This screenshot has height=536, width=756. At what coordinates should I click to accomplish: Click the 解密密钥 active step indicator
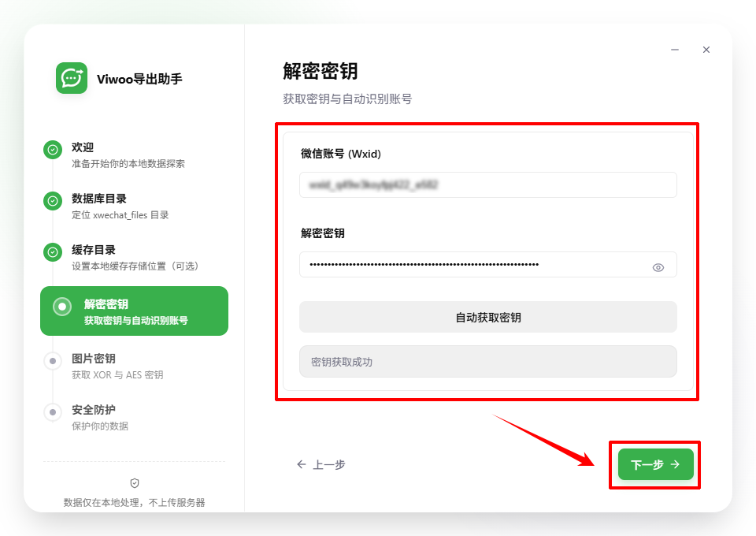coord(62,307)
